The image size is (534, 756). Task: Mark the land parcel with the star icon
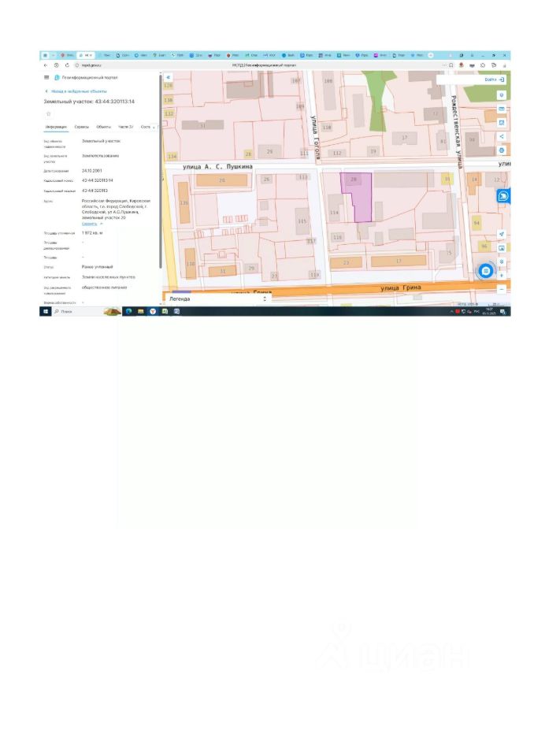point(48,113)
